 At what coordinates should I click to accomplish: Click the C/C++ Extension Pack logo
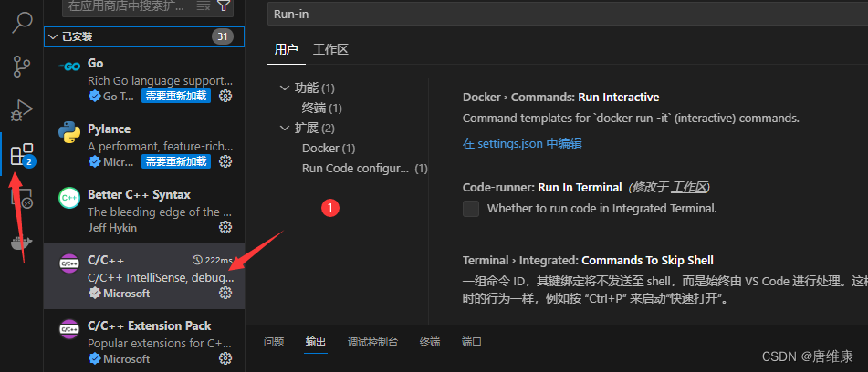[69, 329]
